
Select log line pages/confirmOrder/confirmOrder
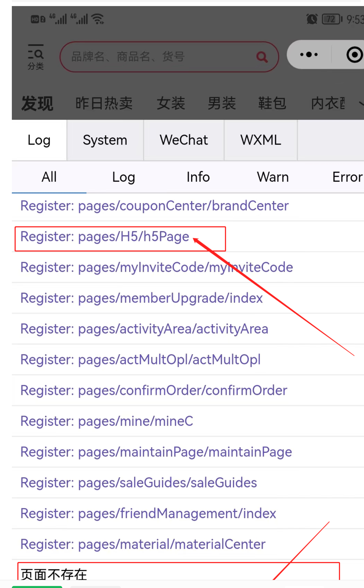tap(188, 391)
